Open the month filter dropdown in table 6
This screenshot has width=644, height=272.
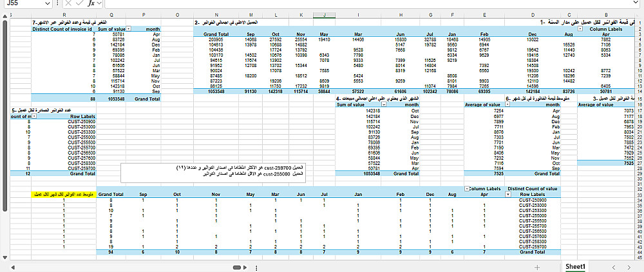(x=507, y=105)
